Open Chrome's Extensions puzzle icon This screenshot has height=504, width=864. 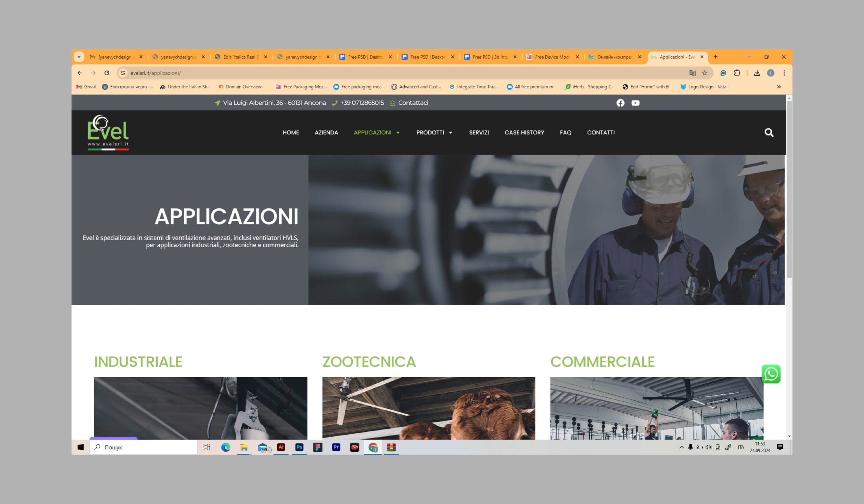click(x=737, y=73)
